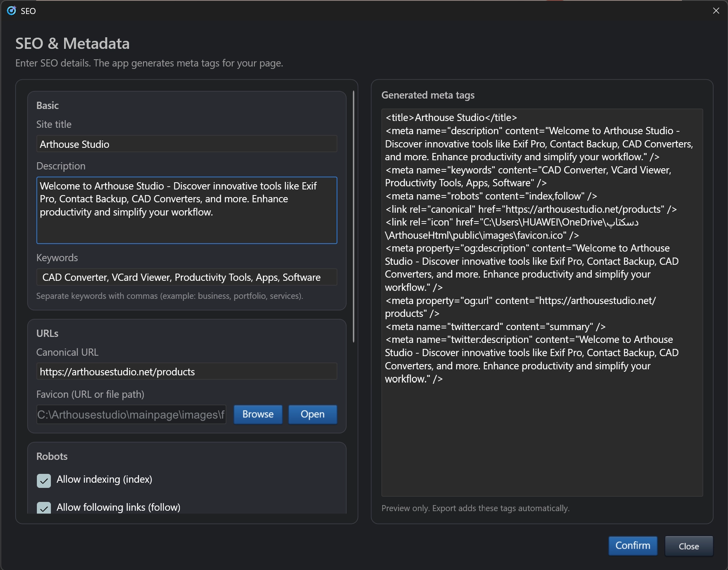Screen dimensions: 728x570
Task: Confirm the SEO settings
Action: click(x=633, y=546)
